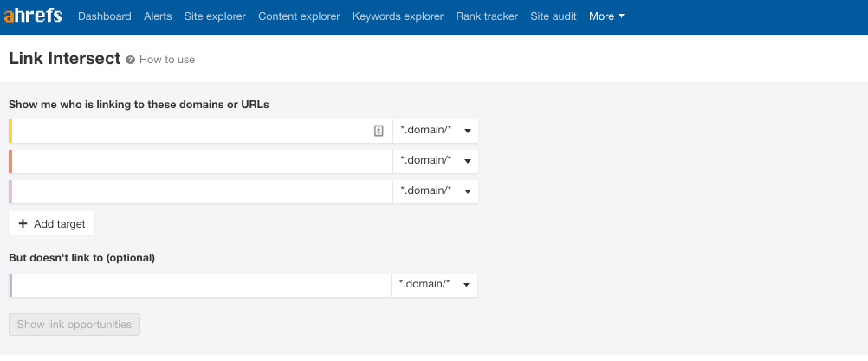Open Site explorer tool
This screenshot has height=361, width=868.
tap(215, 16)
